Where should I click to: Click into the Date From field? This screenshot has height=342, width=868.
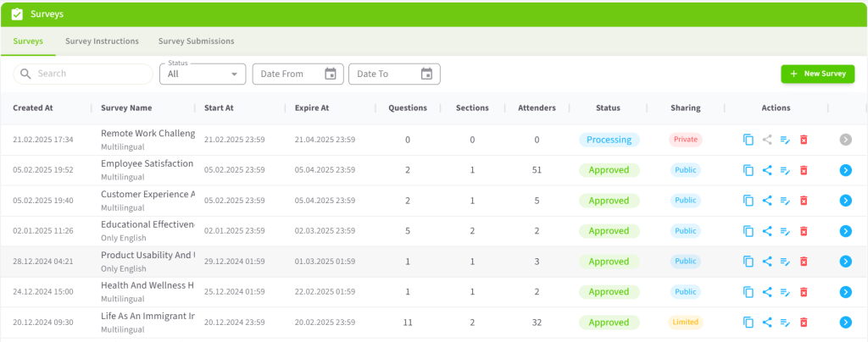coord(298,74)
